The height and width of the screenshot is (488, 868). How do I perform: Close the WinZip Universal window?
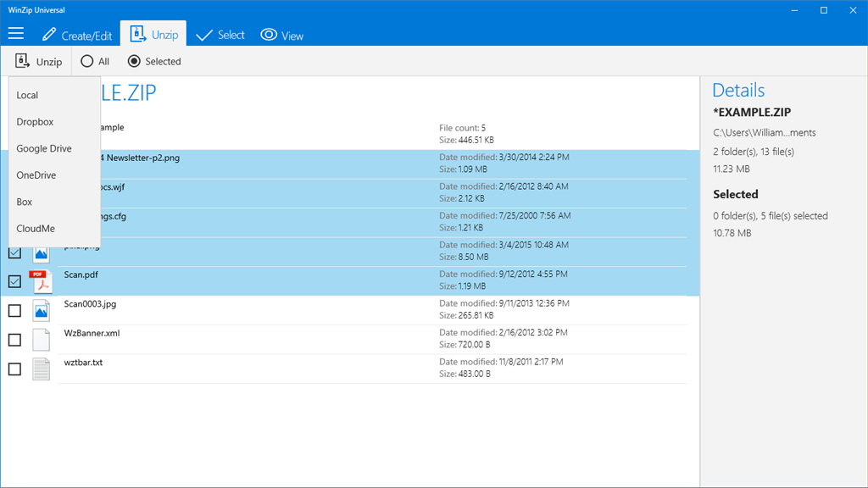pos(853,10)
